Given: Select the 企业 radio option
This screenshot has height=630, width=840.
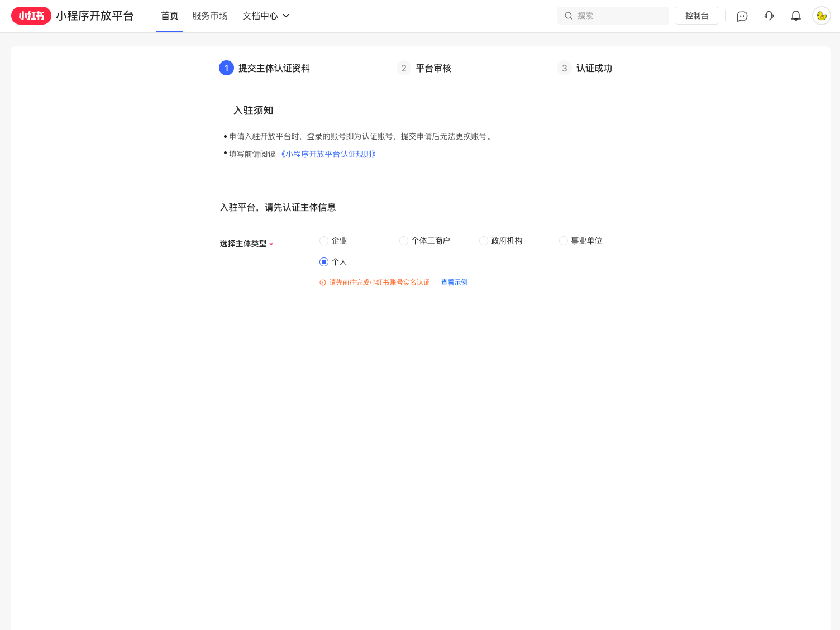Looking at the screenshot, I should tap(324, 241).
